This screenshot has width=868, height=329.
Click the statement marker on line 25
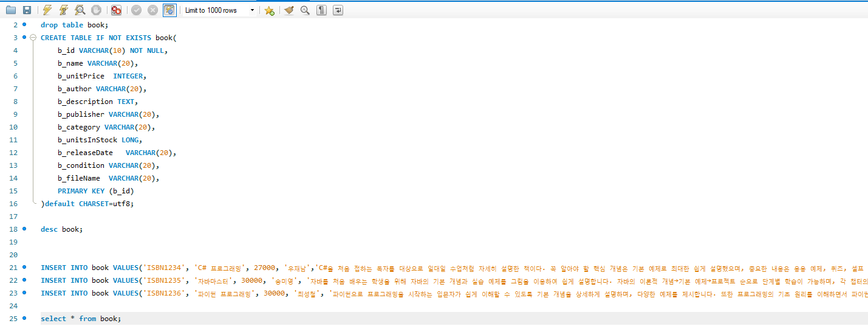click(24, 318)
